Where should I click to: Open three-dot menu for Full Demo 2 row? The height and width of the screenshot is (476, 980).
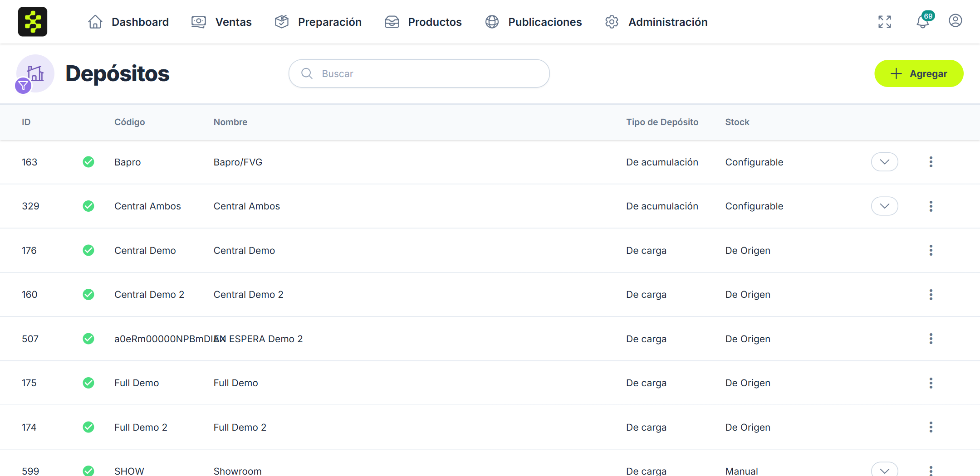click(x=931, y=427)
